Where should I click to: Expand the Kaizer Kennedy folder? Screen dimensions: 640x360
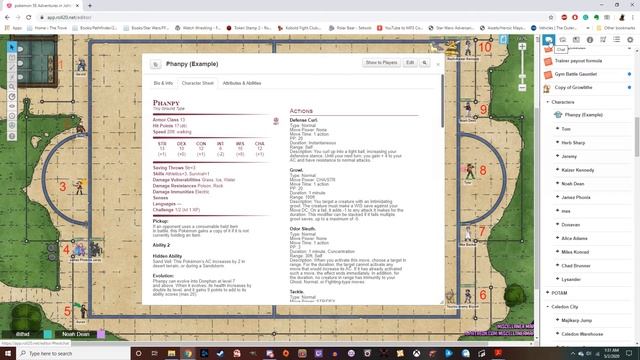coord(558,170)
